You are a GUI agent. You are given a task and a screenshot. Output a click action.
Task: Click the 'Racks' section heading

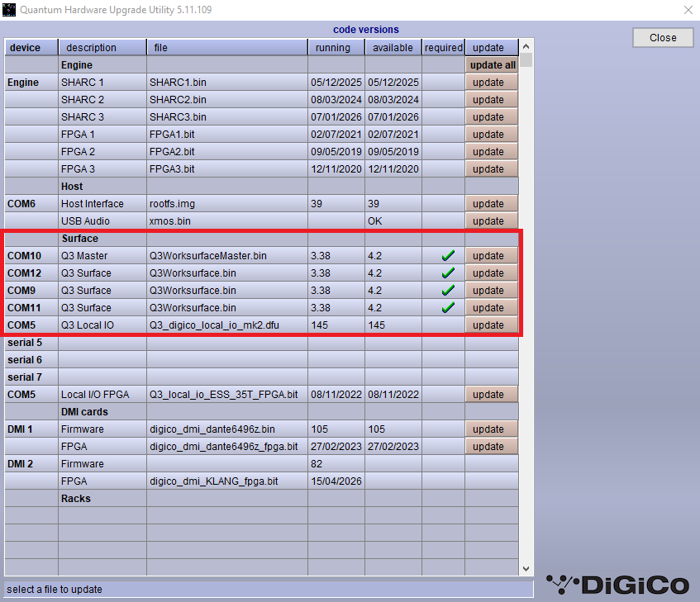[76, 499]
